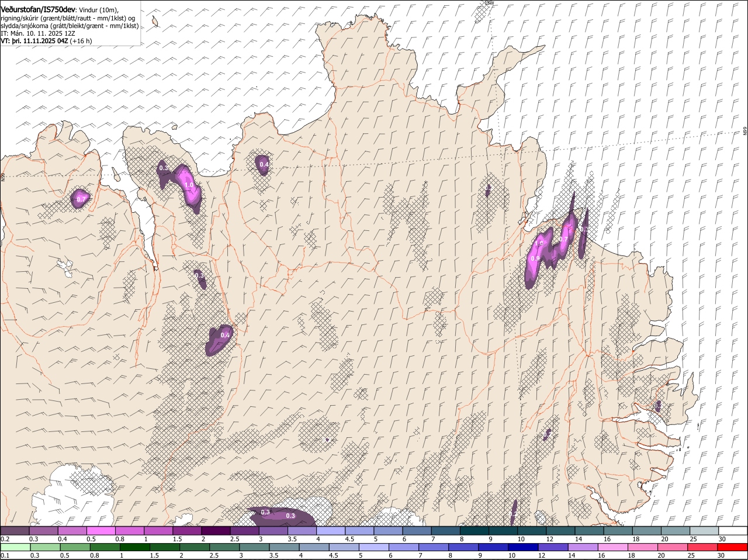Click the valid time line 'VT: þri. 11.11.2025 04Z'
This screenshot has height=560, width=748.
pyautogui.click(x=35, y=42)
